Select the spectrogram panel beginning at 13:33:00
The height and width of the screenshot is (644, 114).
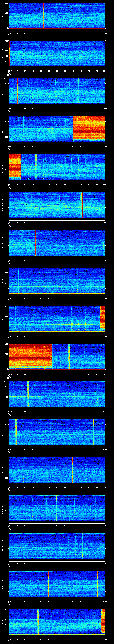pyautogui.click(x=57, y=91)
